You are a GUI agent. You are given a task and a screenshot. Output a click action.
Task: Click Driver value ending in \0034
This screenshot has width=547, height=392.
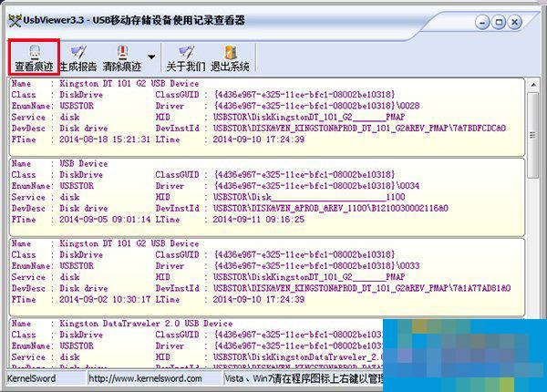click(316, 186)
